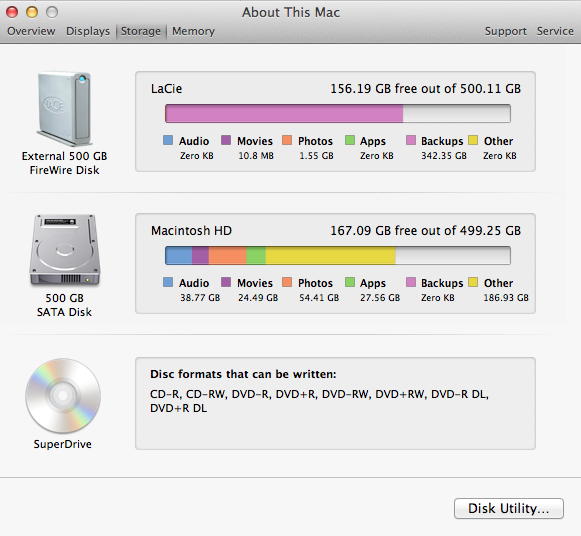Click the '156.19 GB free out of 500.11 GB' text
The width and height of the screenshot is (581, 536).
coord(425,89)
